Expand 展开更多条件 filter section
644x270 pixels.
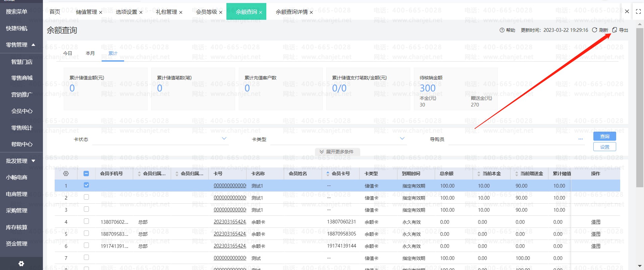click(x=337, y=152)
